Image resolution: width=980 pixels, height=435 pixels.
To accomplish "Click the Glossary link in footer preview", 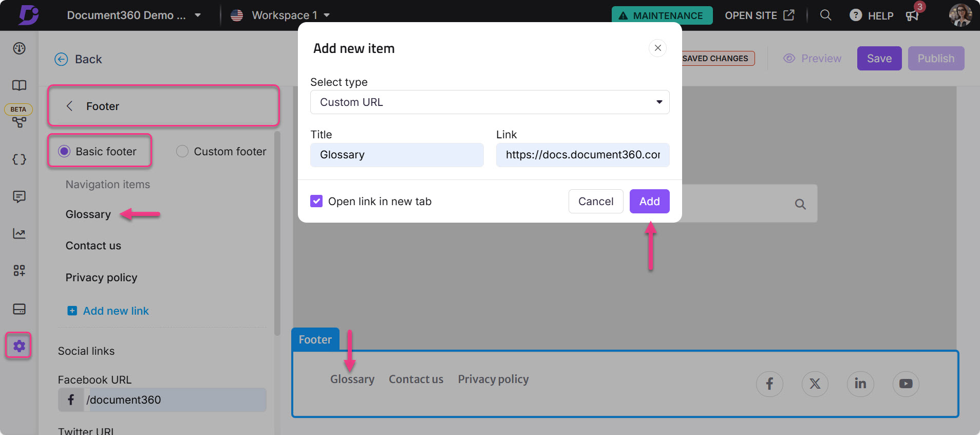I will tap(352, 379).
